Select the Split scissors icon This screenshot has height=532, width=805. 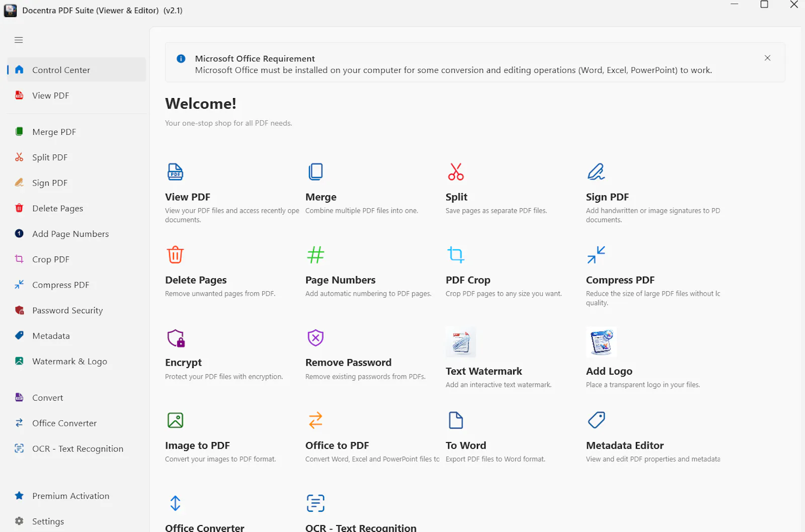pos(456,172)
